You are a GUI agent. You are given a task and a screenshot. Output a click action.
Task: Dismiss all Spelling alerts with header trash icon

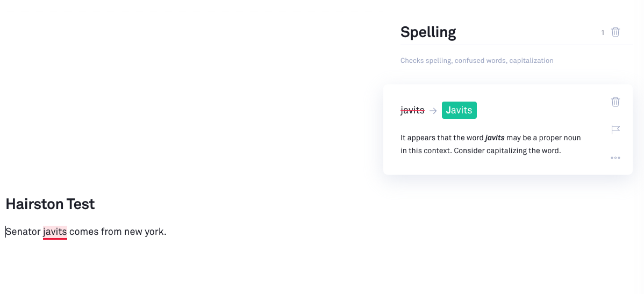click(616, 32)
